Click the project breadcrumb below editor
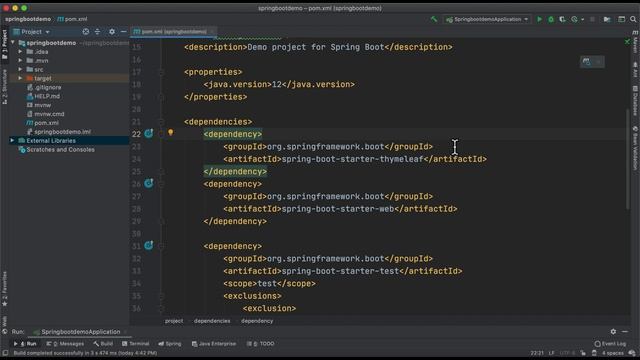Viewport: 640px width, 360px height. tap(174, 321)
